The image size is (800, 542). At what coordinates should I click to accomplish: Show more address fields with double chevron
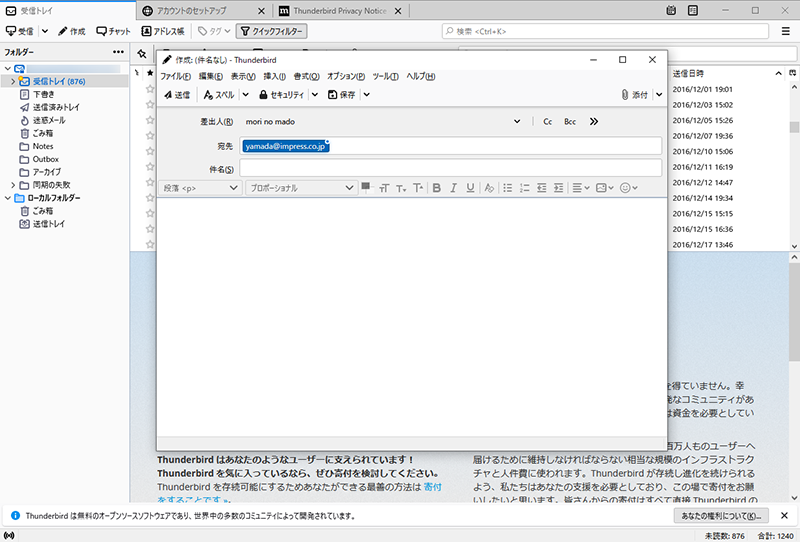coord(594,121)
